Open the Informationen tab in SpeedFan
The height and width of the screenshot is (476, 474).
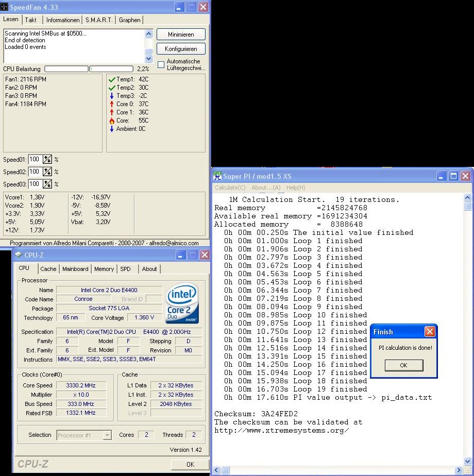[x=63, y=20]
